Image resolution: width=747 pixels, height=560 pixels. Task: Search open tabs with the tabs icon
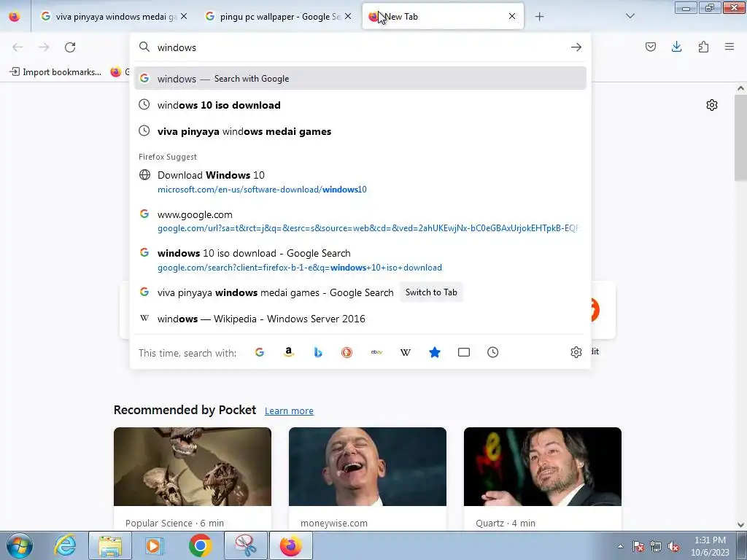tap(463, 352)
